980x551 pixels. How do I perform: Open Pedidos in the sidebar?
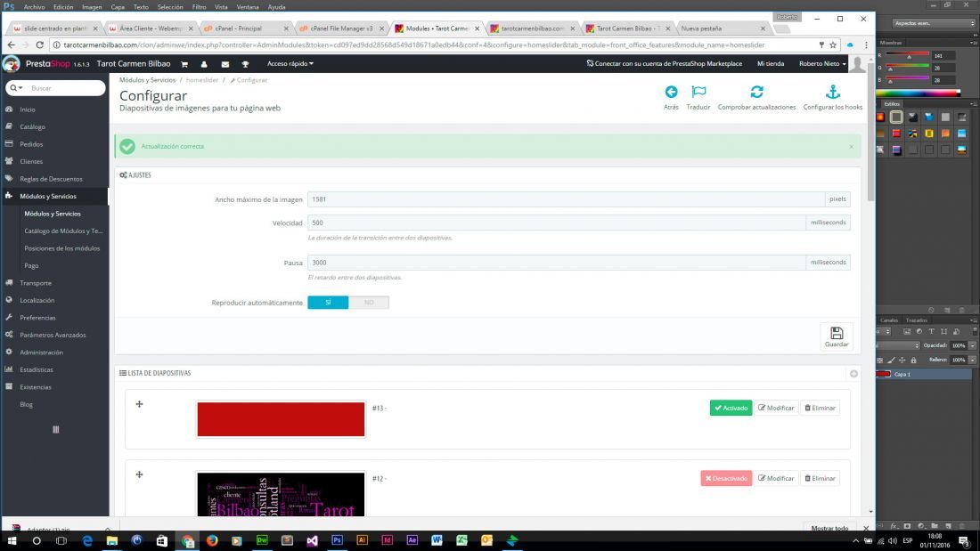click(x=31, y=144)
